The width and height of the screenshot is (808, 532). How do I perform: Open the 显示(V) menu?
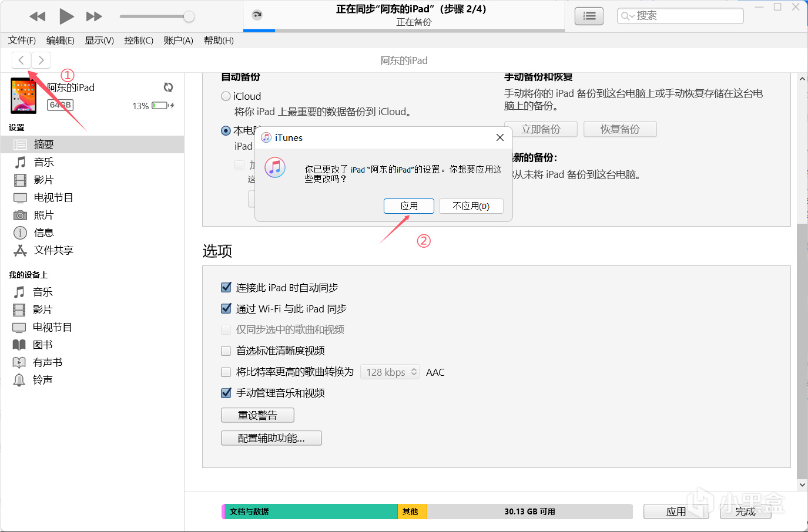[99, 41]
